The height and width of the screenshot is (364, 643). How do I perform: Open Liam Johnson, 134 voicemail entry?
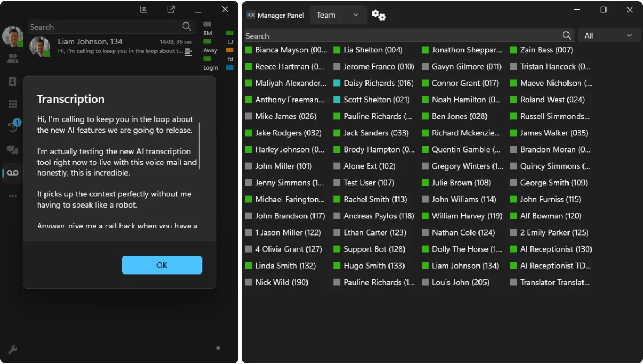[111, 47]
